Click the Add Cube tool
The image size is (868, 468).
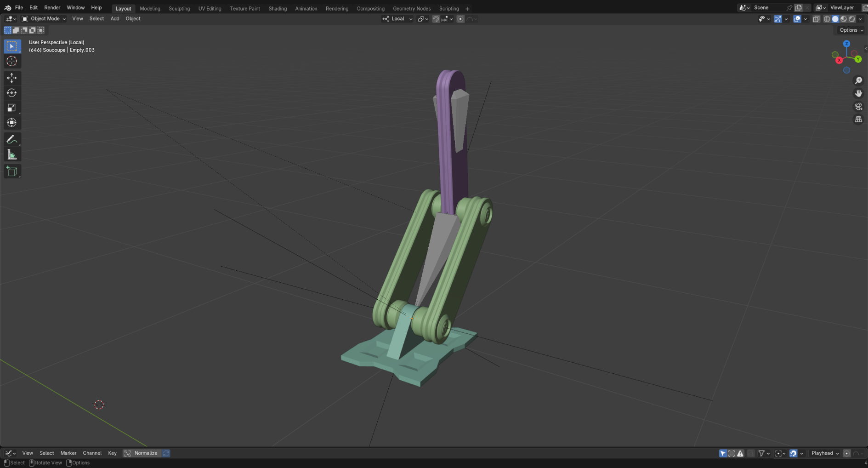click(x=12, y=171)
